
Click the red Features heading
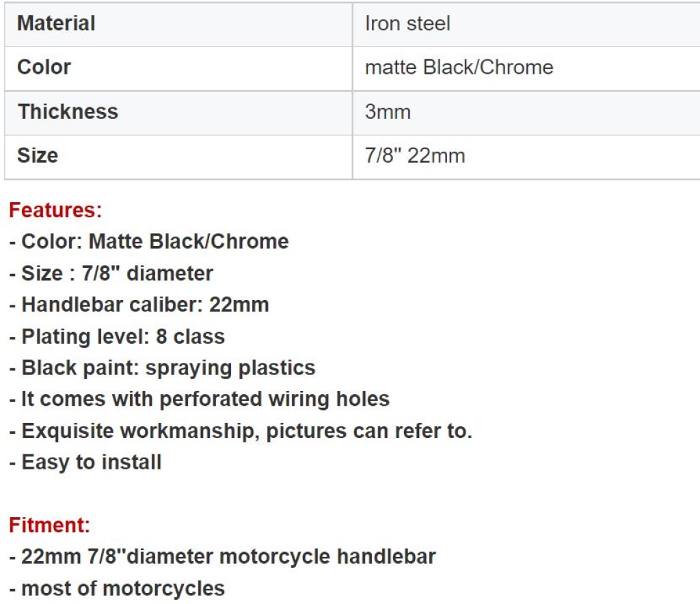click(x=55, y=210)
